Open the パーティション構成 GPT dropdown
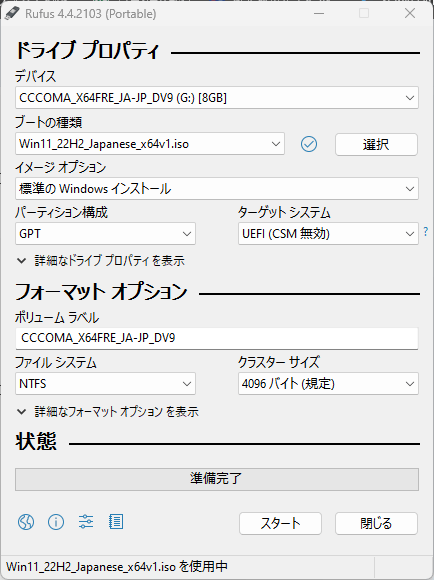 tap(105, 234)
